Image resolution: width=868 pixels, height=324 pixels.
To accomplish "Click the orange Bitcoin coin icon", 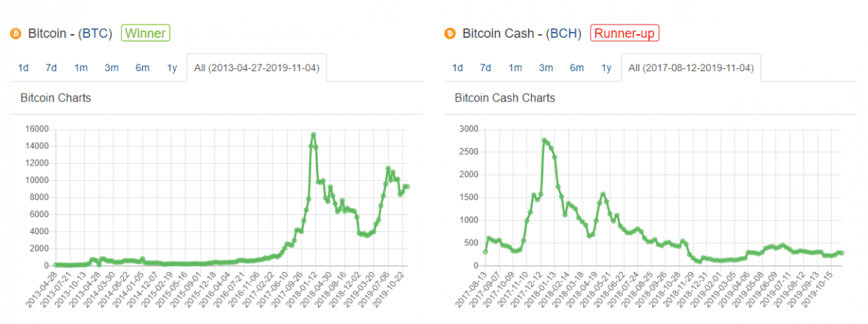I will click(16, 33).
